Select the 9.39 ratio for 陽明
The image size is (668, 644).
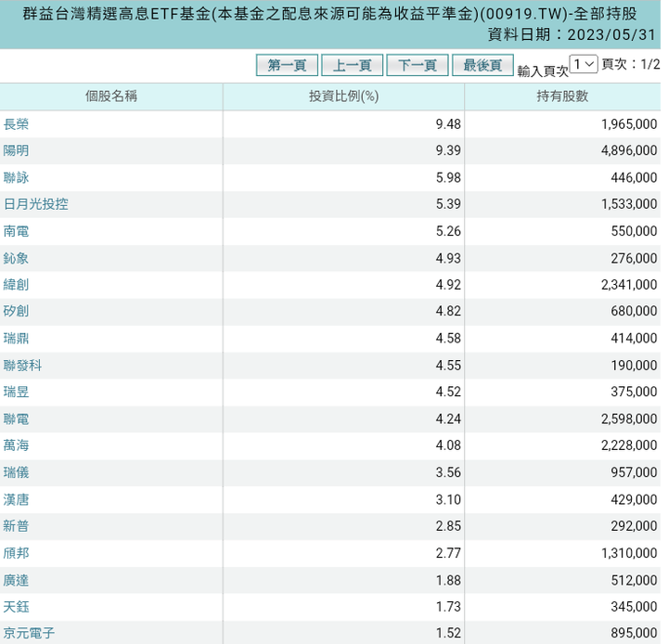(448, 150)
